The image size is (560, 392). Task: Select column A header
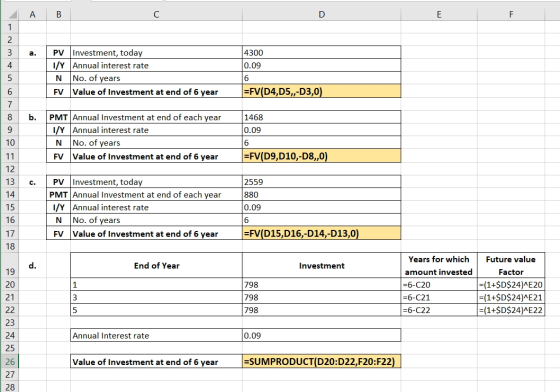[x=32, y=15]
